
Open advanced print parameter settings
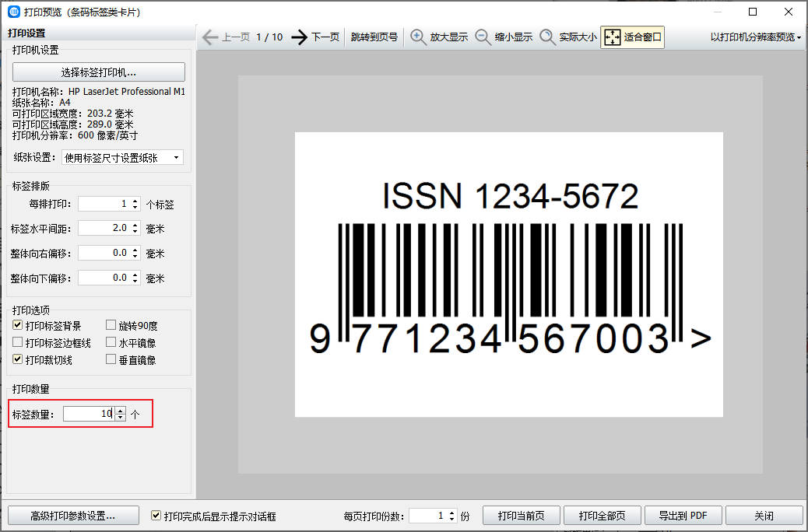click(73, 516)
